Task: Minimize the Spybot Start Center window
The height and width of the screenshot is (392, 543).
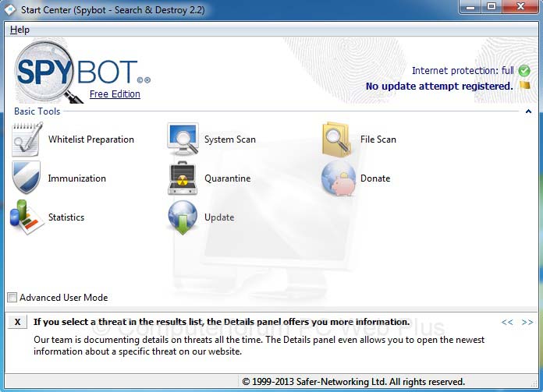Action: [x=470, y=7]
